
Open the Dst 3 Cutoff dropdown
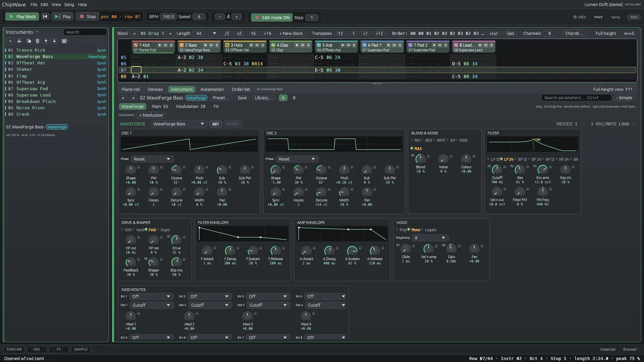tap(268, 305)
